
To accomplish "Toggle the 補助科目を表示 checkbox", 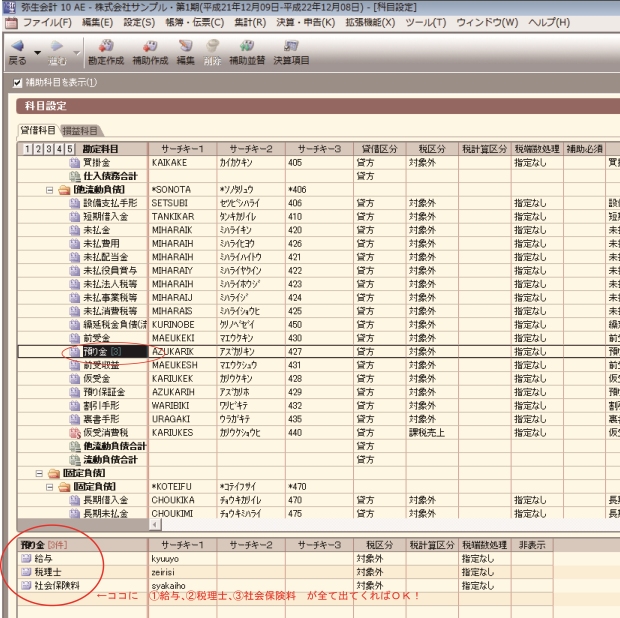I will (x=17, y=83).
